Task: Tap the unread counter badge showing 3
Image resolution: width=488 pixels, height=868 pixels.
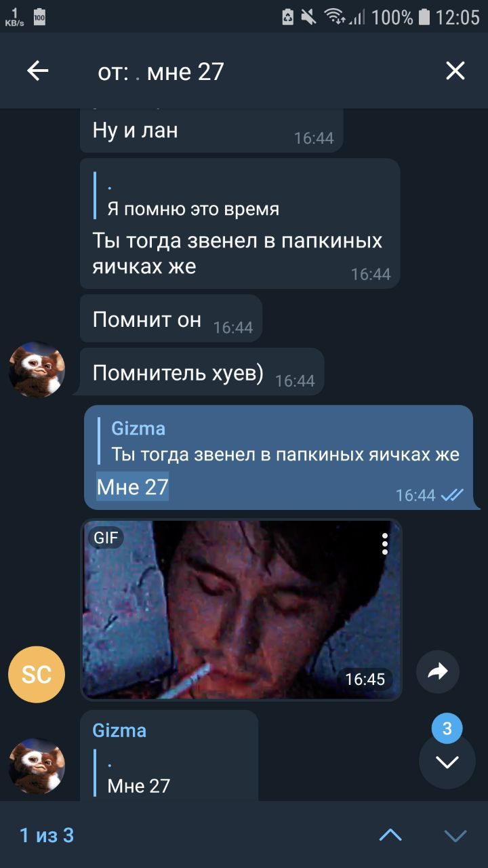Action: 447,729
